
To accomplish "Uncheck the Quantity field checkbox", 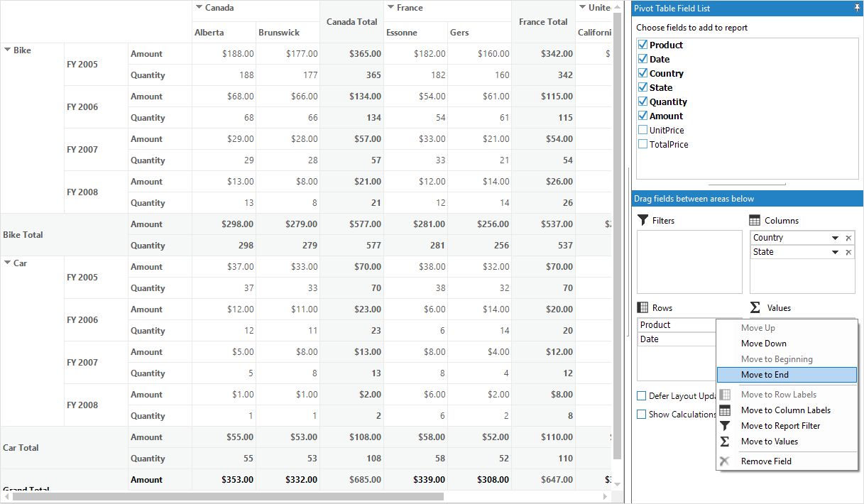I will coord(642,102).
